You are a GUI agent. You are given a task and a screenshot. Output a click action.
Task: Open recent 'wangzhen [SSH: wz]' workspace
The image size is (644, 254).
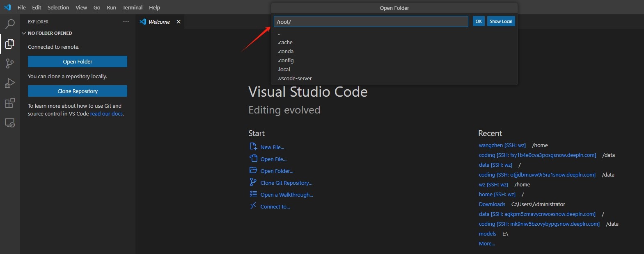[x=502, y=145]
